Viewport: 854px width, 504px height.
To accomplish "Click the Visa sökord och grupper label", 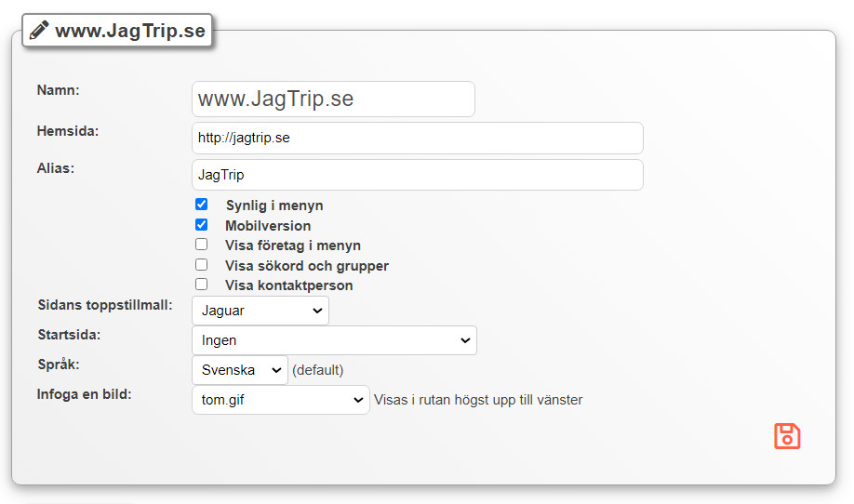I will (x=307, y=266).
